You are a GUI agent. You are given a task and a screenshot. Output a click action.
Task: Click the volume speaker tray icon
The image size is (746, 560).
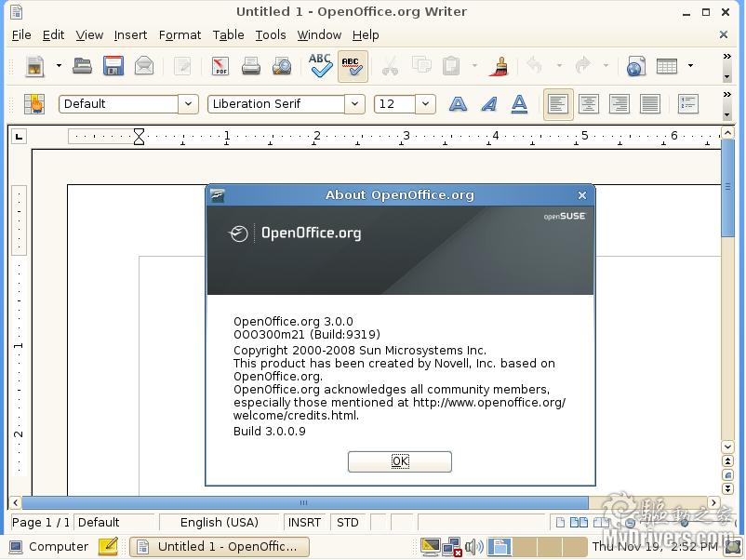[x=473, y=547]
